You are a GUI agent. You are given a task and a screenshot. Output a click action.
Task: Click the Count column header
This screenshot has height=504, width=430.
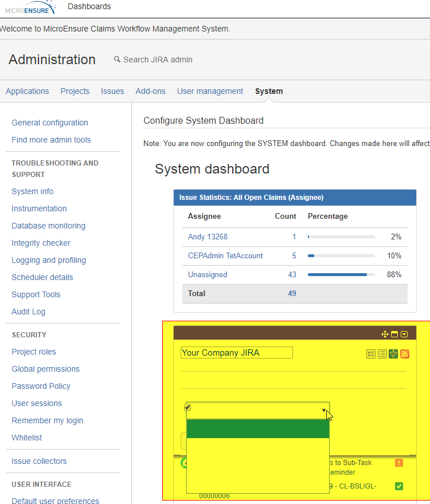286,216
